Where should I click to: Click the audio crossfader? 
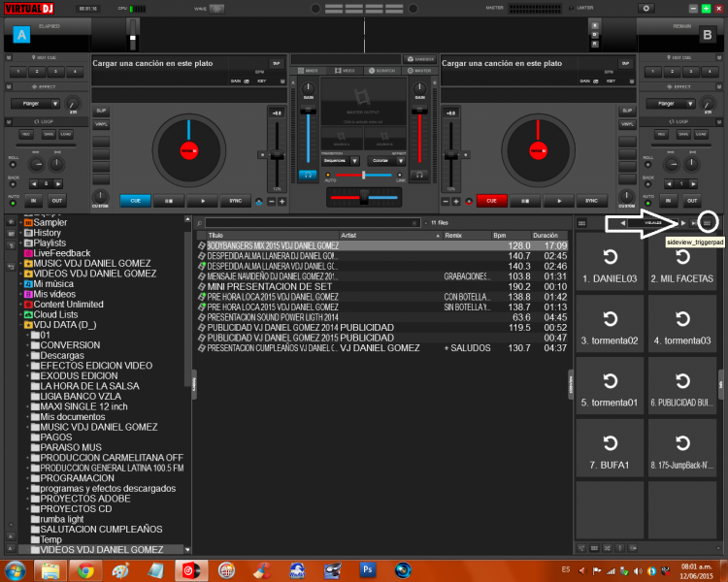(x=364, y=197)
